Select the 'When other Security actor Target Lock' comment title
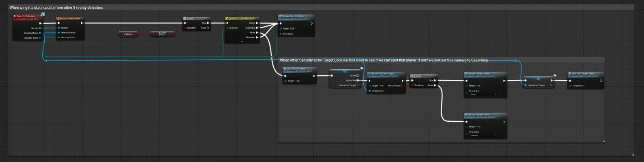Viewport: 644px width, 162px height. pyautogui.click(x=384, y=60)
